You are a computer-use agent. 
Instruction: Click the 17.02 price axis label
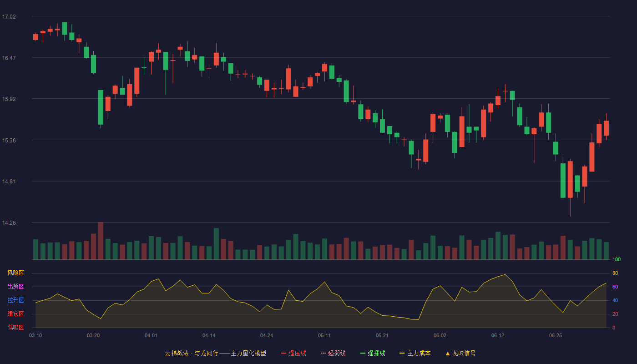coord(9,17)
